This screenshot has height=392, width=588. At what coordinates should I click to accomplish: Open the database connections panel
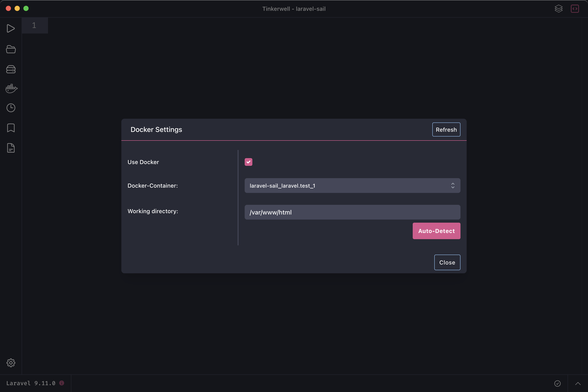click(11, 69)
